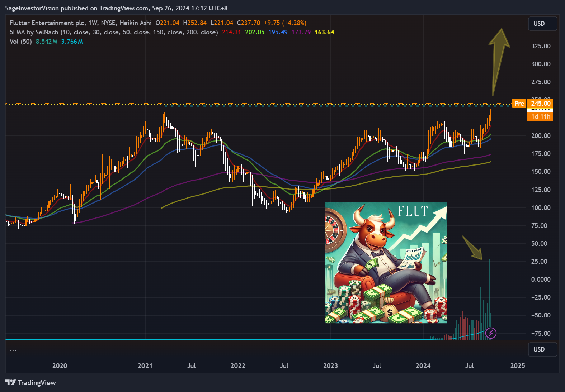Click the TradingView logo at bottom left
The width and height of the screenshot is (565, 392).
(31, 383)
